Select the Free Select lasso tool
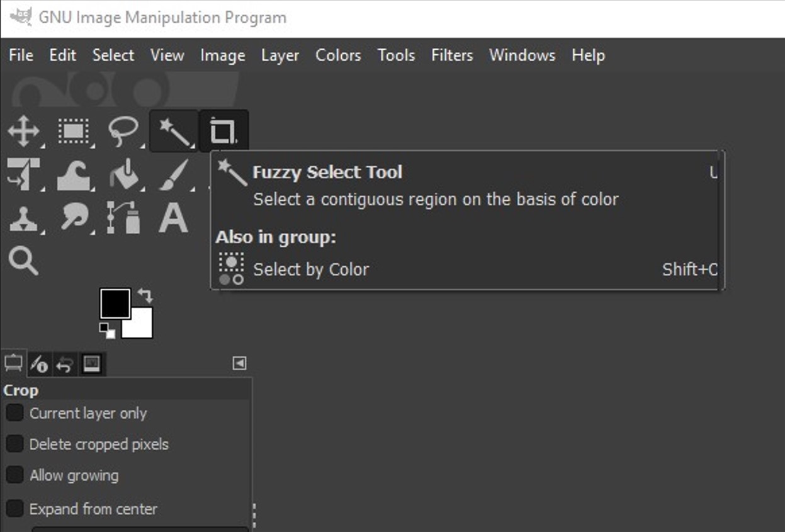This screenshot has height=532, width=785. [123, 132]
